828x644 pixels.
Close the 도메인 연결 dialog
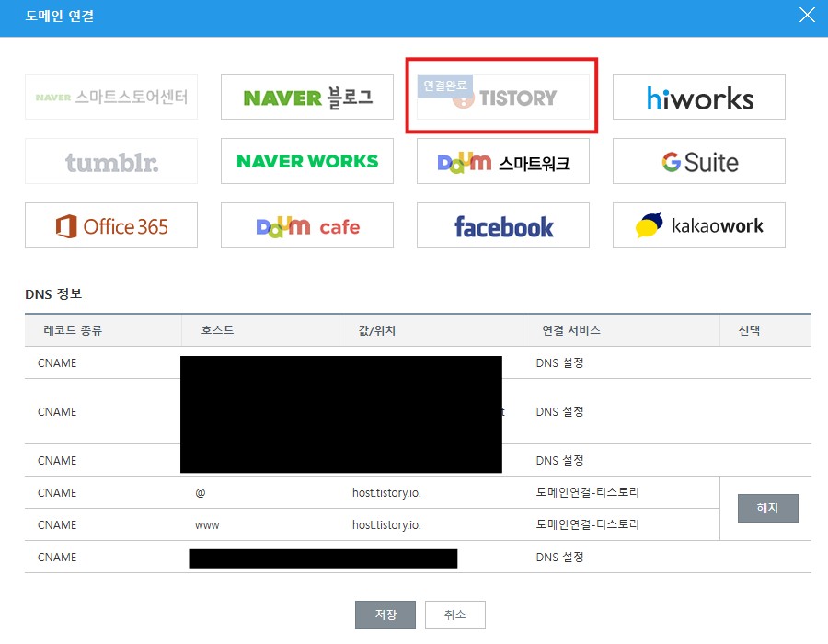pos(807,15)
